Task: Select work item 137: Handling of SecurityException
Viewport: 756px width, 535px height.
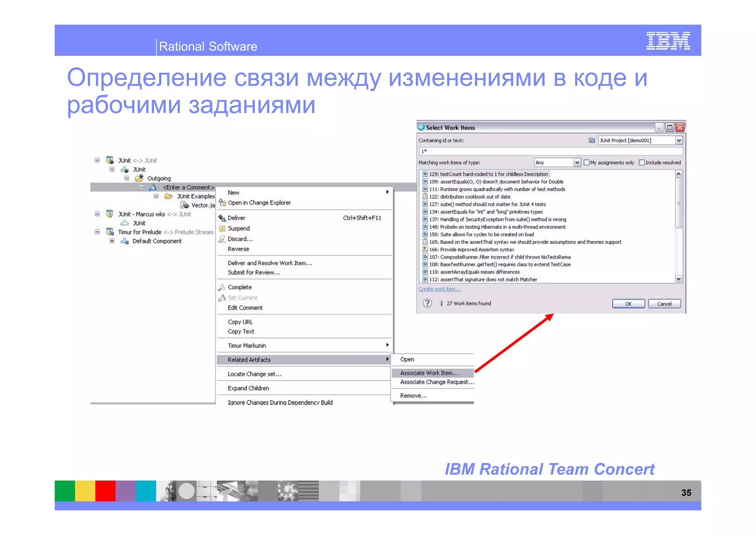Action: (494, 219)
